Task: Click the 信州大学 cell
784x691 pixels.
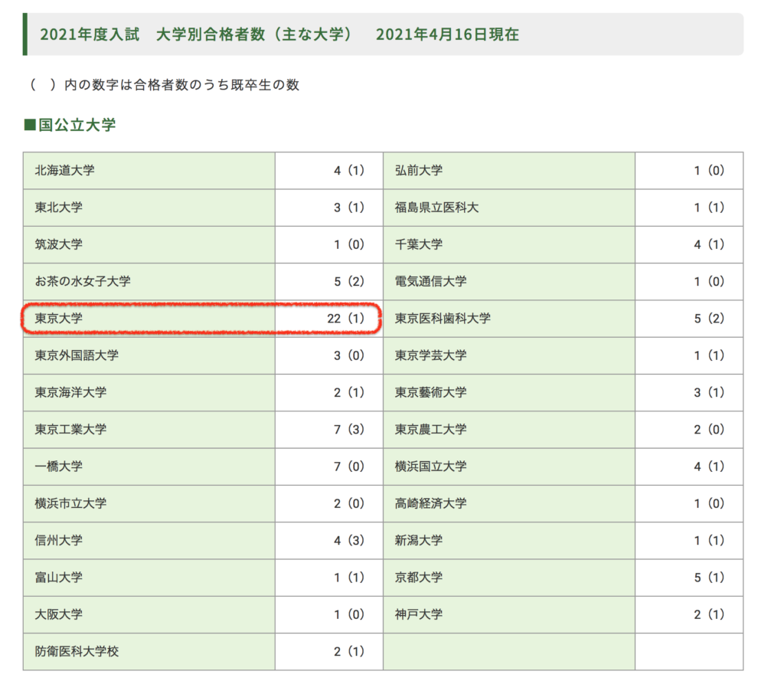Action: click(149, 541)
